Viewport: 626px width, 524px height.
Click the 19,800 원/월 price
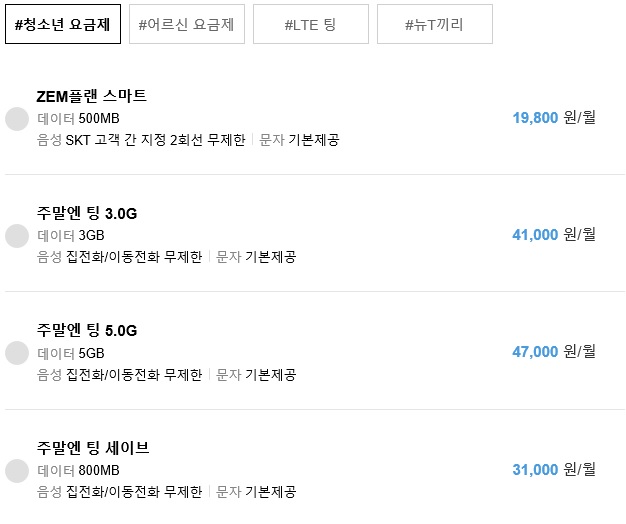pos(554,117)
